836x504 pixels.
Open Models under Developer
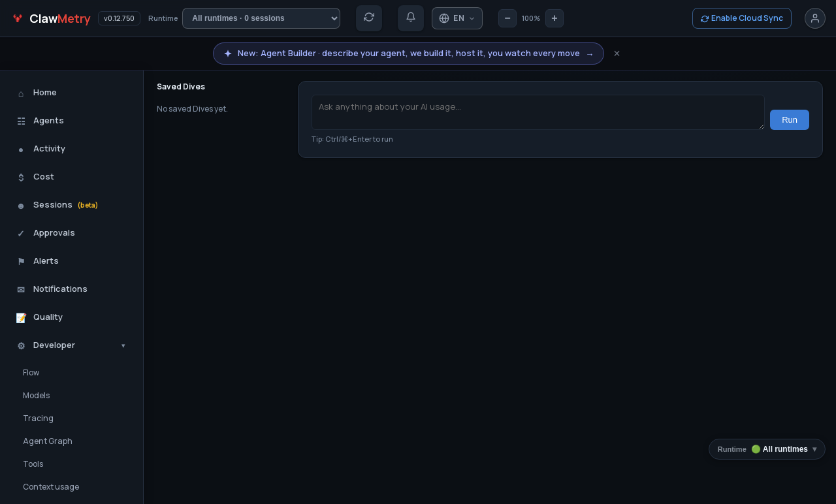coord(37,396)
